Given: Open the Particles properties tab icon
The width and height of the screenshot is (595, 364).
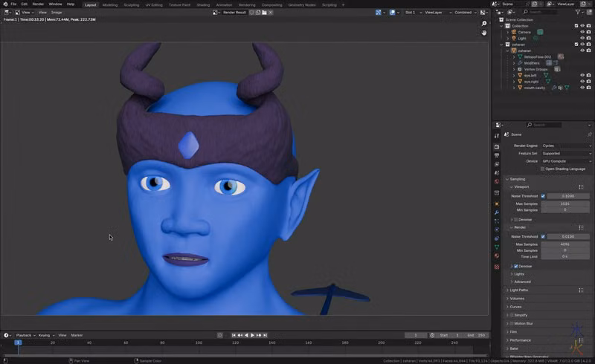Looking at the screenshot, I should pos(497,221).
